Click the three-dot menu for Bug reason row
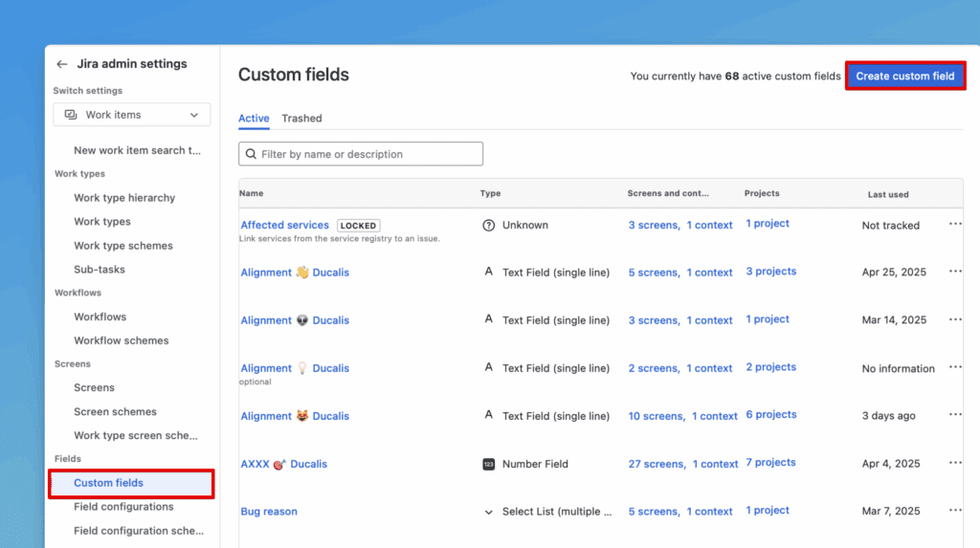 954,512
